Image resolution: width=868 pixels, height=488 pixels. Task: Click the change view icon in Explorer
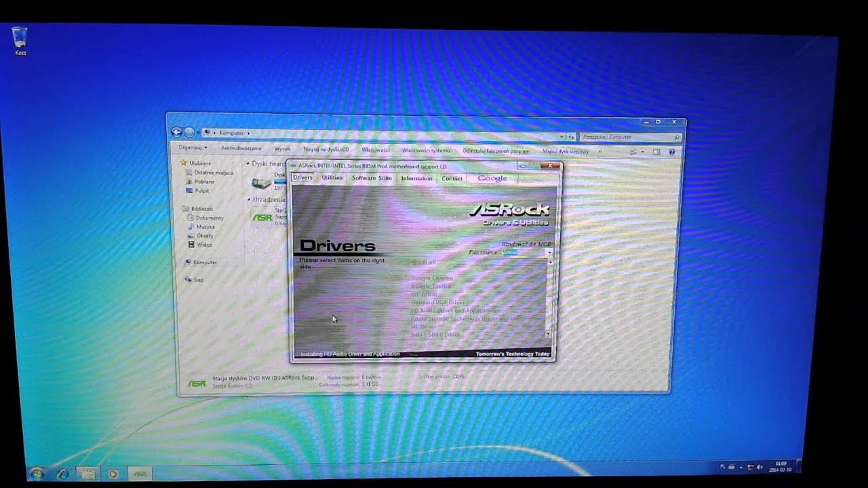click(x=632, y=152)
